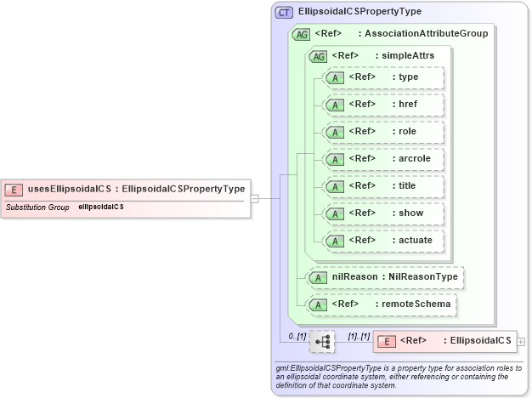The height and width of the screenshot is (398, 532).
Task: Click the A icon beside actuate attribute
Action: pos(335,242)
